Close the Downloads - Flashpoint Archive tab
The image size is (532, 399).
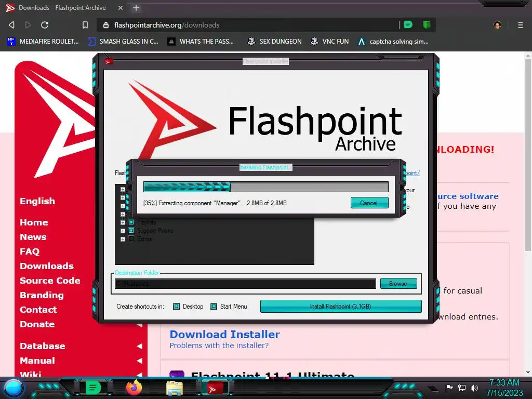click(x=121, y=8)
